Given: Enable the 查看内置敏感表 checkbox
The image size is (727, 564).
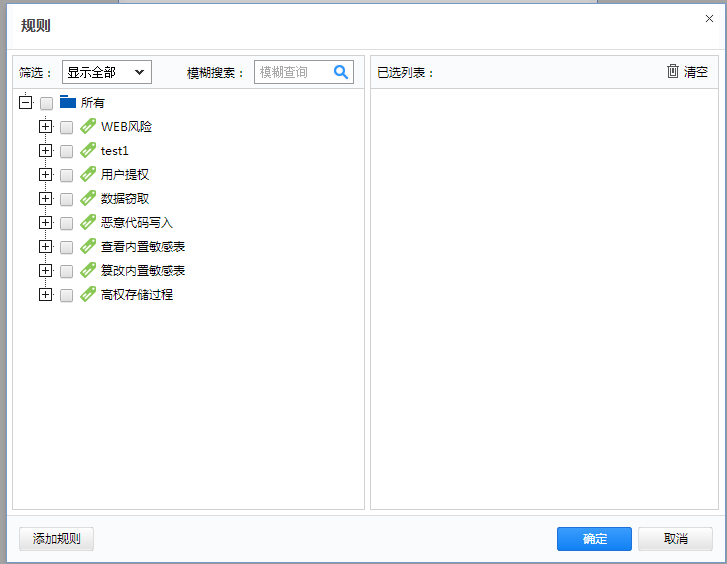Looking at the screenshot, I should pyautogui.click(x=66, y=247).
